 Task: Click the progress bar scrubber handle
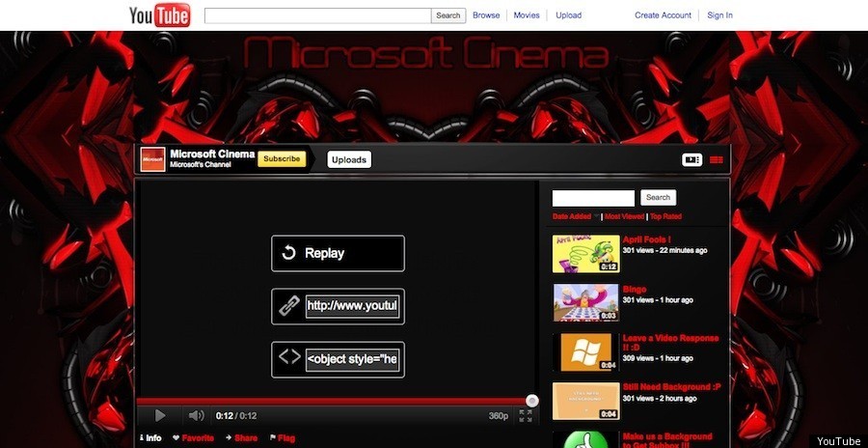pos(532,401)
